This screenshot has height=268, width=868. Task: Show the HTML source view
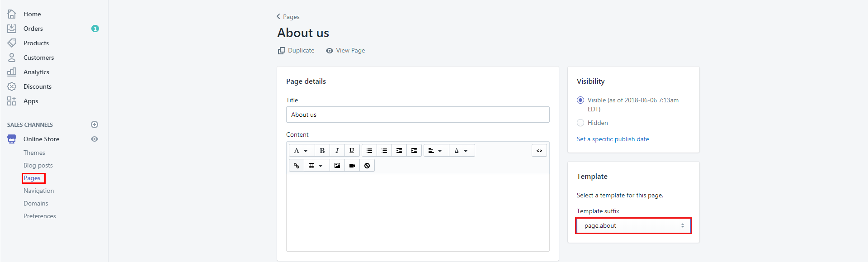[539, 151]
